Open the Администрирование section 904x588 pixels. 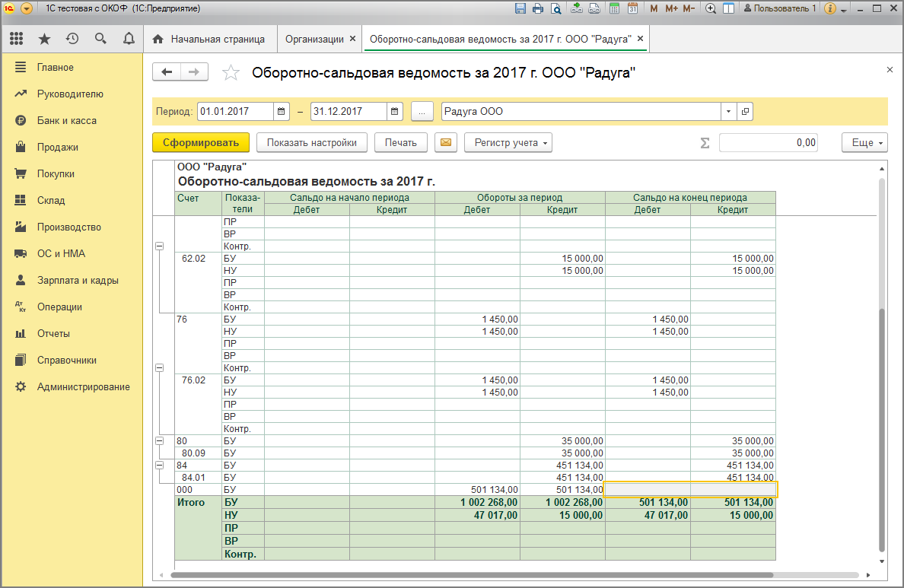(x=72, y=387)
